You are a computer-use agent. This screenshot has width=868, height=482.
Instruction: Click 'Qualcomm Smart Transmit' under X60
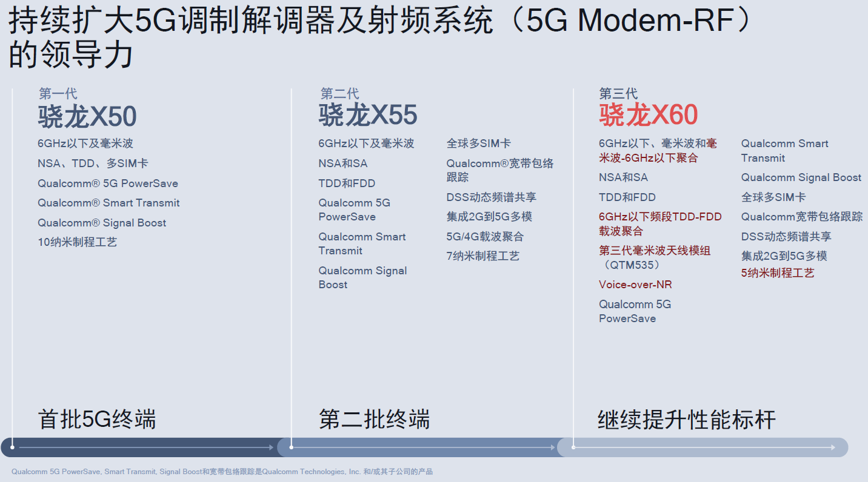(x=785, y=151)
